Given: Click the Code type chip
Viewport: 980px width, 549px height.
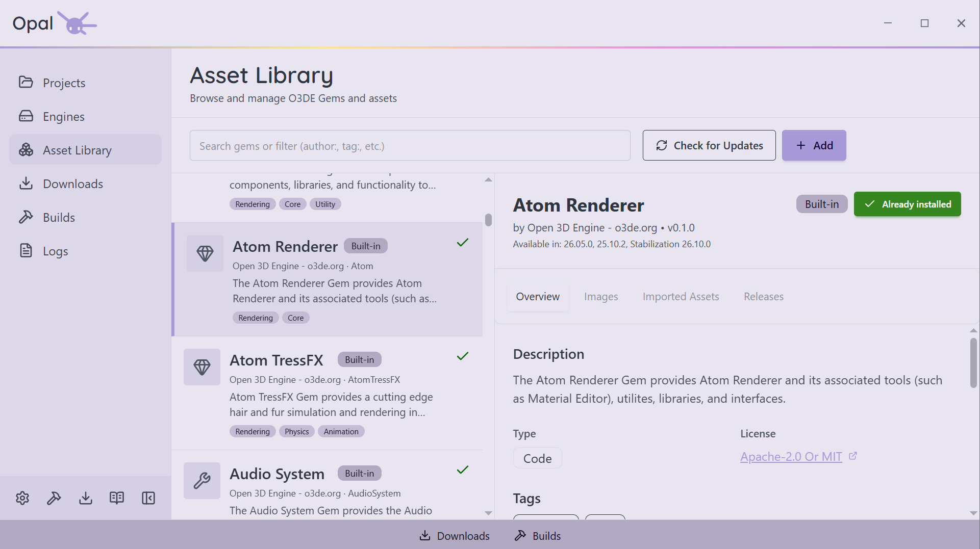Looking at the screenshot, I should [x=537, y=458].
